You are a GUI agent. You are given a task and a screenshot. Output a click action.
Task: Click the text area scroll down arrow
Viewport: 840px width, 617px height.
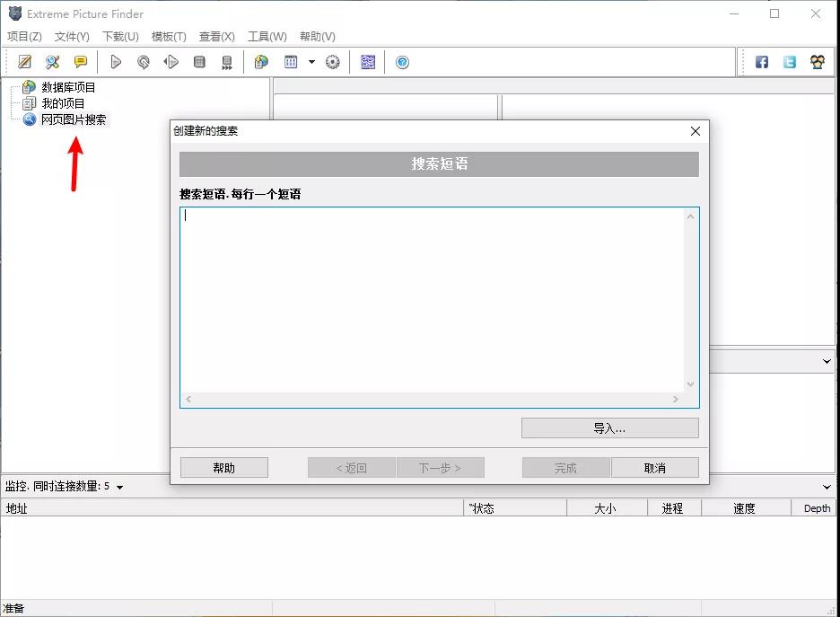pos(690,384)
